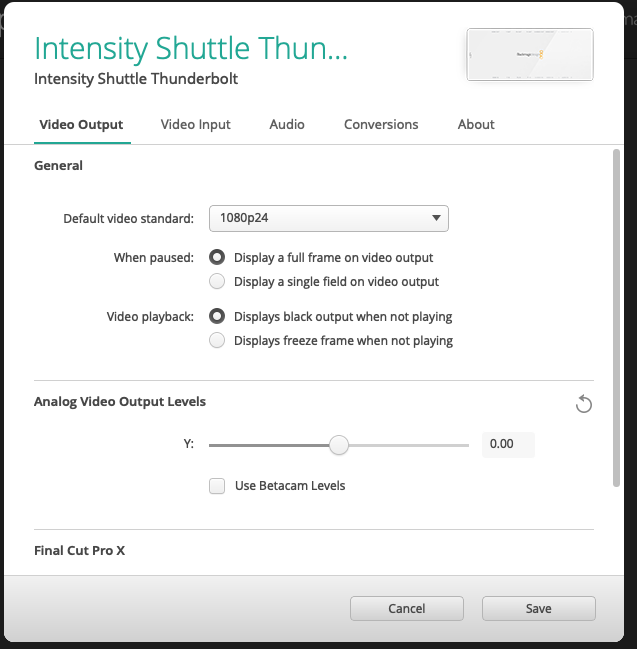Switch to the Video Input tab

(x=195, y=125)
